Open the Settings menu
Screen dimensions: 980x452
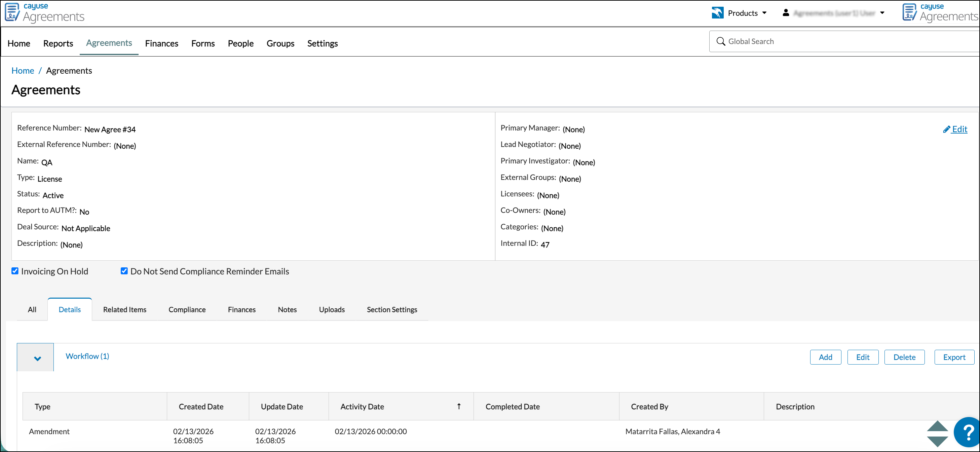click(x=322, y=43)
